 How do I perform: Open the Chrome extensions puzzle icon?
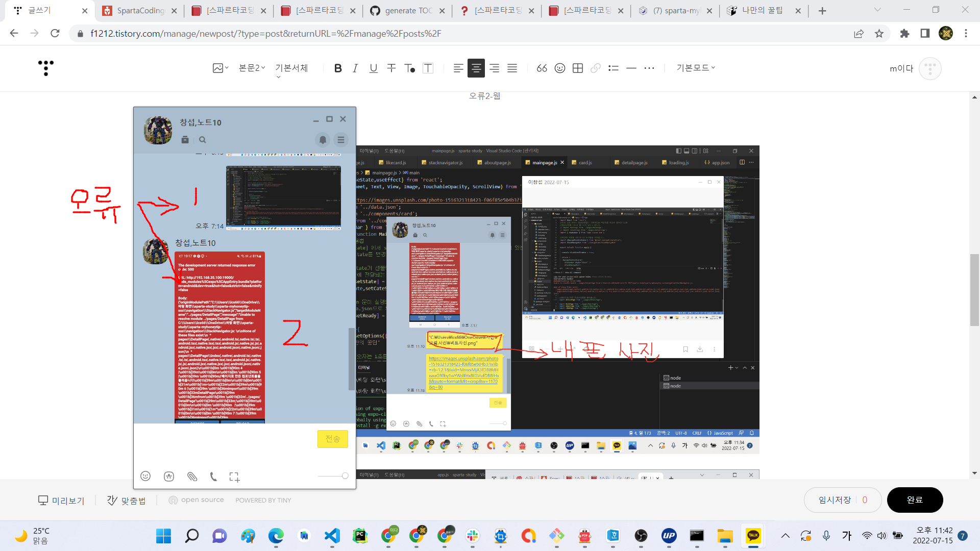click(904, 34)
